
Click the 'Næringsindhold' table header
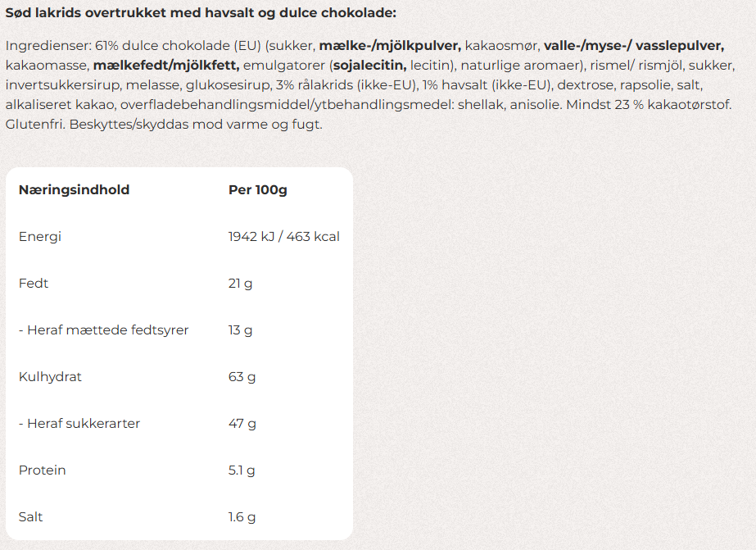74,190
